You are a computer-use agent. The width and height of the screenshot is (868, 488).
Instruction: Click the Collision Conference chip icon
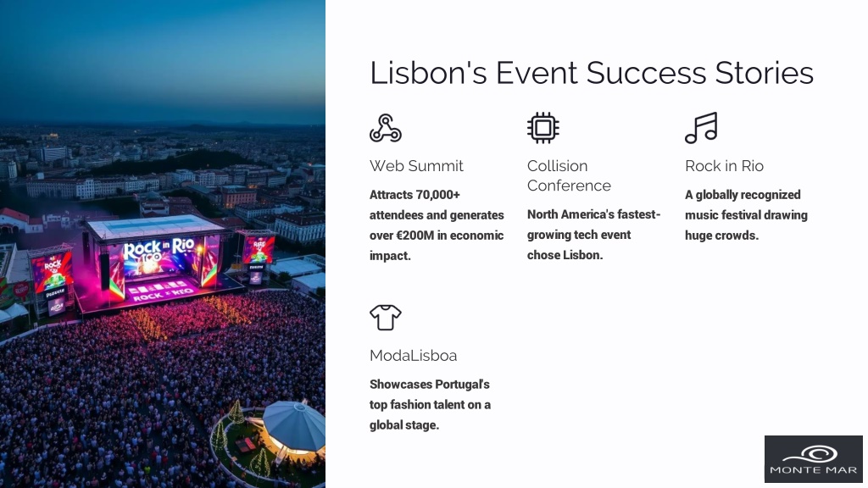[x=543, y=128]
